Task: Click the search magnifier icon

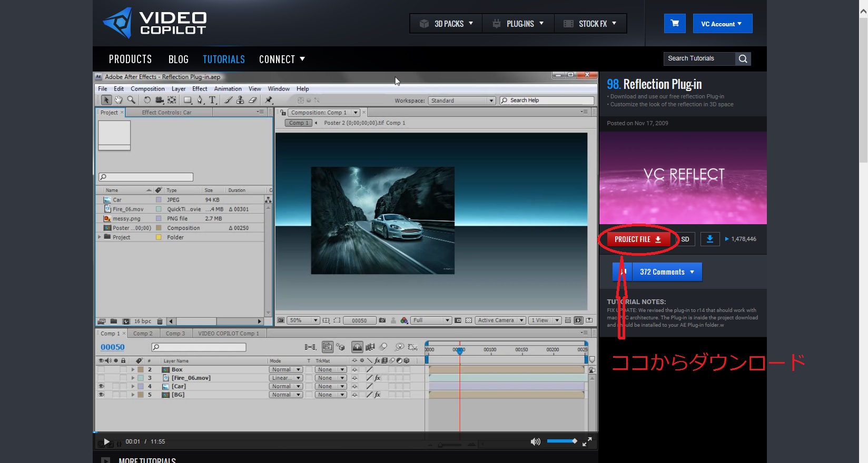Action: (x=743, y=59)
